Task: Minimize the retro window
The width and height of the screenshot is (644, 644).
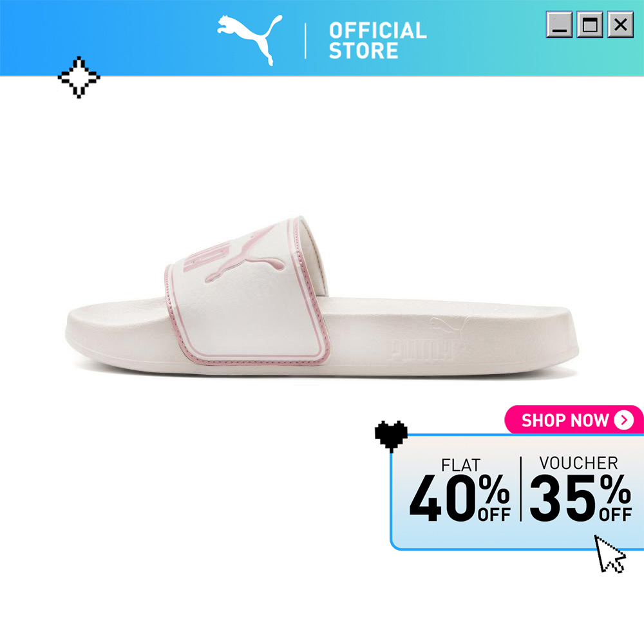Action: pyautogui.click(x=558, y=24)
